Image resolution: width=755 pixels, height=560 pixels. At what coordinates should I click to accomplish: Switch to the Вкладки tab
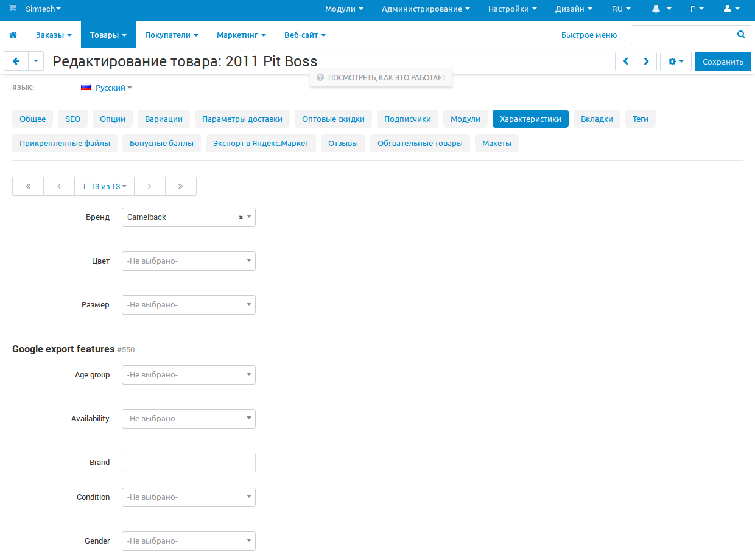[597, 119]
